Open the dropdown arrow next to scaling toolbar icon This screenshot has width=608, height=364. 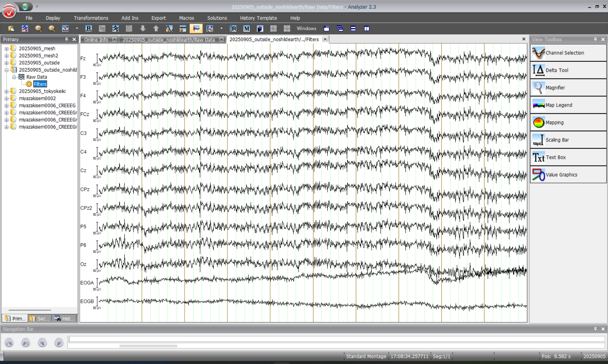click(77, 28)
